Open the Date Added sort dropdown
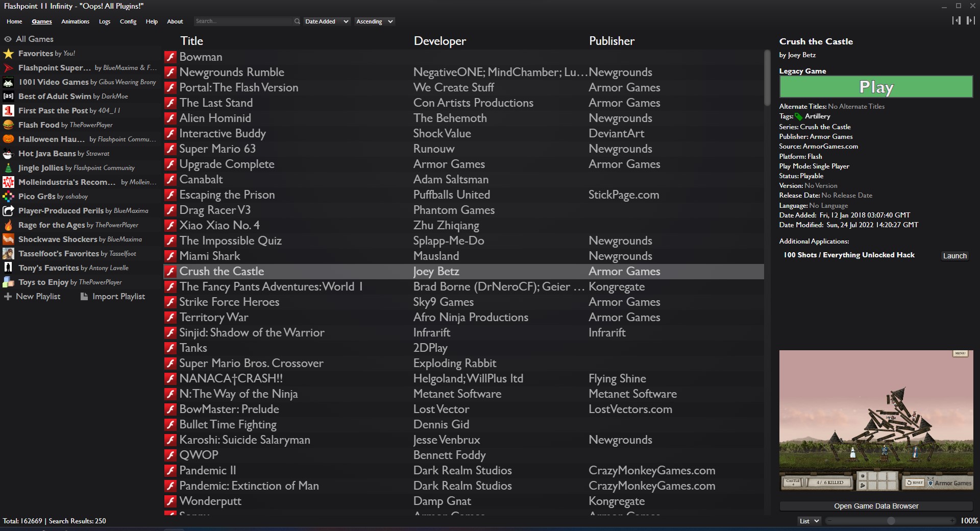 [x=327, y=21]
